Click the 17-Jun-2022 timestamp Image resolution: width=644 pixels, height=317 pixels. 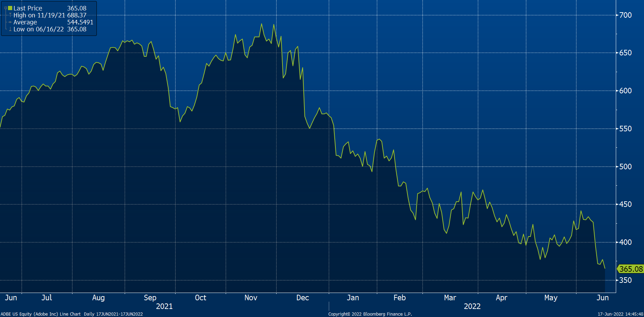(x=620, y=314)
